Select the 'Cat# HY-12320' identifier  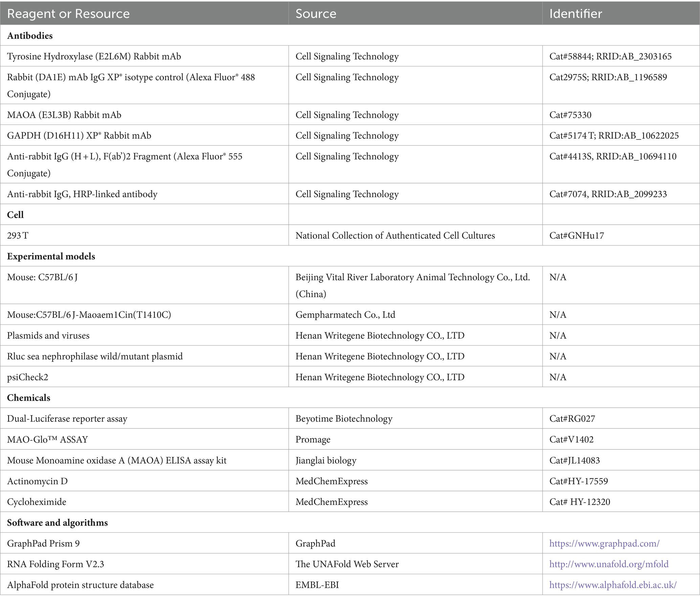click(x=579, y=502)
